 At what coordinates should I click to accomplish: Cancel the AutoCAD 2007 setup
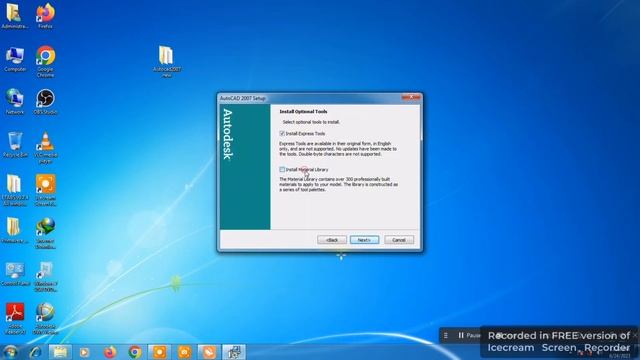[x=399, y=240]
